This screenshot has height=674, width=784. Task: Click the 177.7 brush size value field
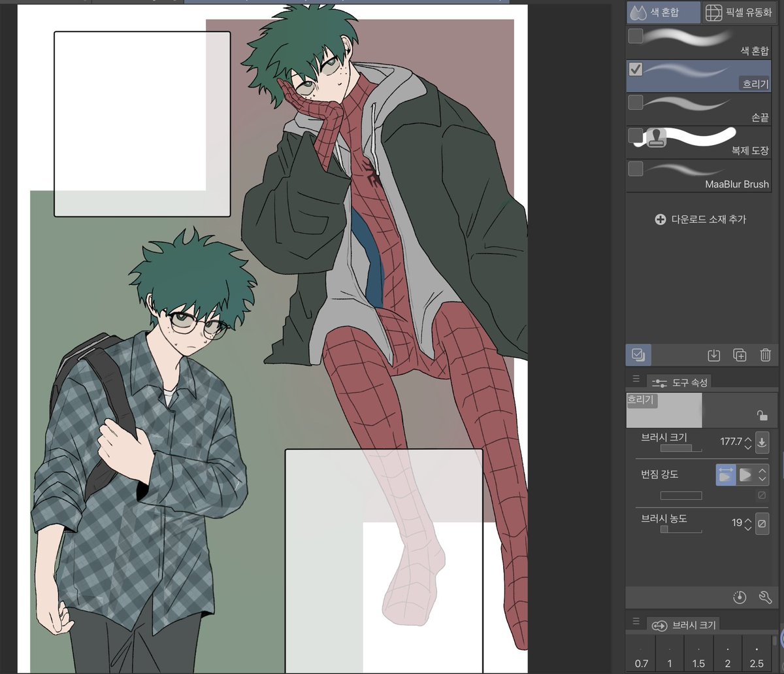pos(730,442)
